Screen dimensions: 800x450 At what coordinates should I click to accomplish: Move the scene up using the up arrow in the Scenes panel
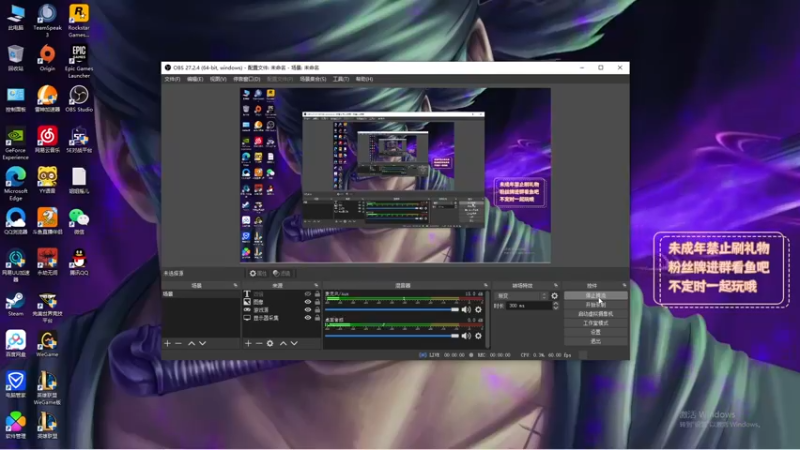(191, 343)
